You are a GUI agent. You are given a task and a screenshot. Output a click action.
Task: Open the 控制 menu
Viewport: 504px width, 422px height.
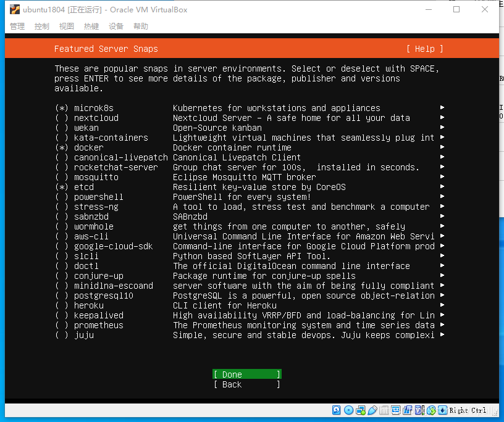tap(42, 27)
